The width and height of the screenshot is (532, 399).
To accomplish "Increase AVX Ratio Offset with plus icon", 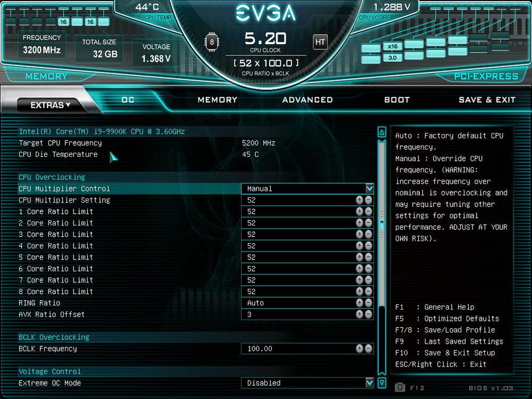I will [x=360, y=314].
